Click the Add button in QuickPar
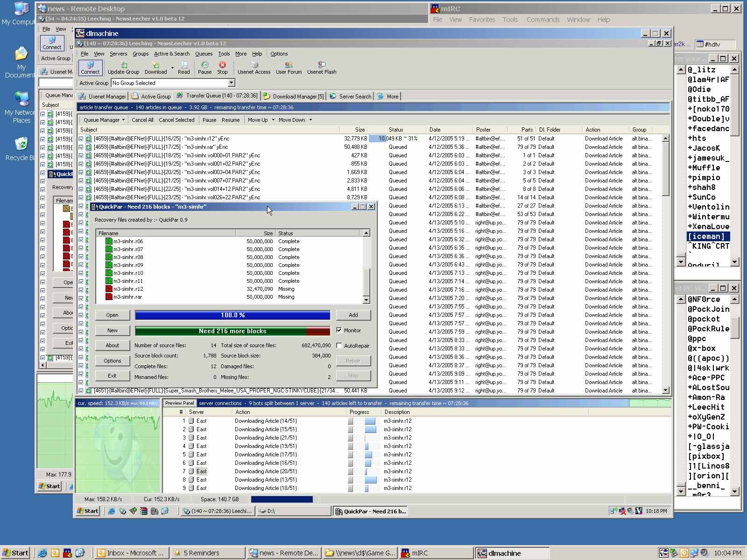The image size is (747, 560). click(353, 315)
